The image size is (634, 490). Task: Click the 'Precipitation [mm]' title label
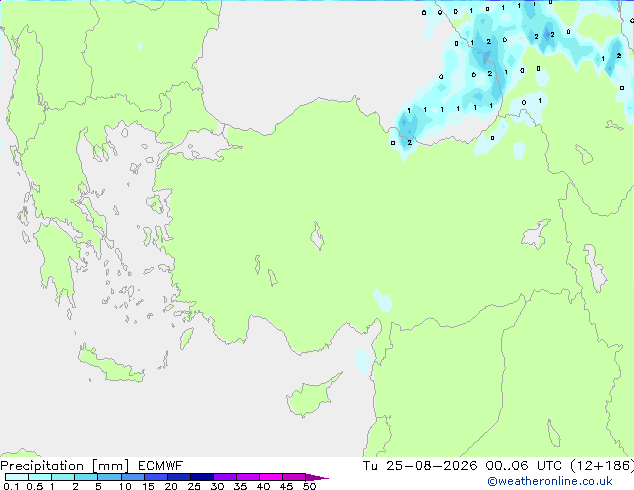[x=65, y=466]
